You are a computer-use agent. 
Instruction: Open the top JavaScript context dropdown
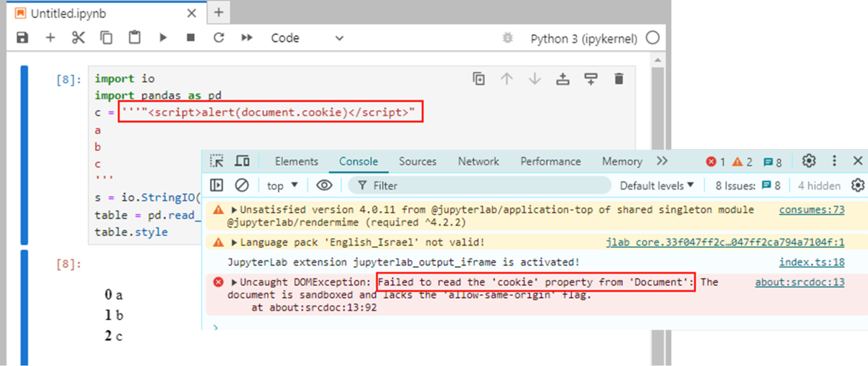282,186
